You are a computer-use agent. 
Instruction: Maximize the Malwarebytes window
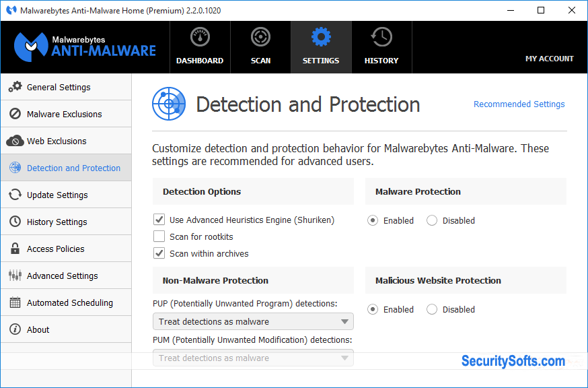[x=541, y=11]
